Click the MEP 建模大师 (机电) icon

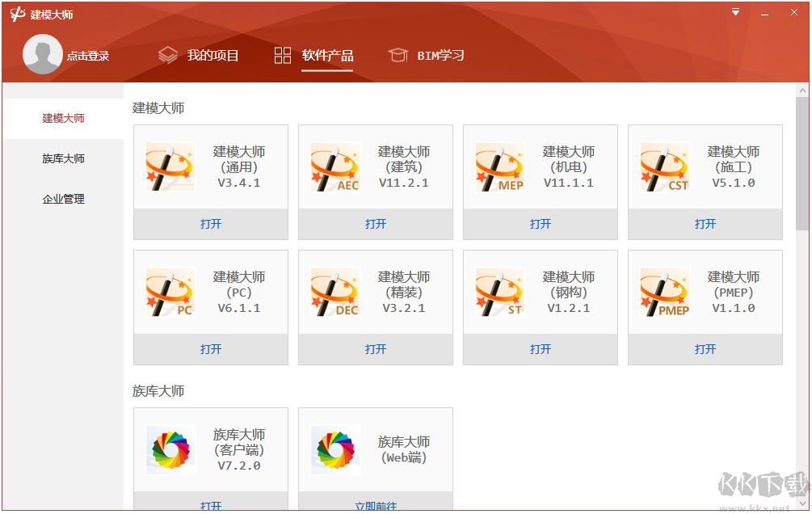(x=500, y=167)
